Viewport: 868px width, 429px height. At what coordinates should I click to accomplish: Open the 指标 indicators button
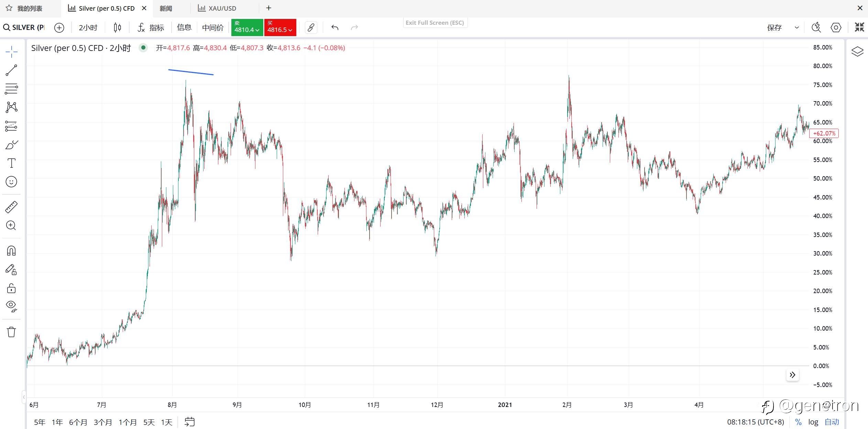(151, 28)
